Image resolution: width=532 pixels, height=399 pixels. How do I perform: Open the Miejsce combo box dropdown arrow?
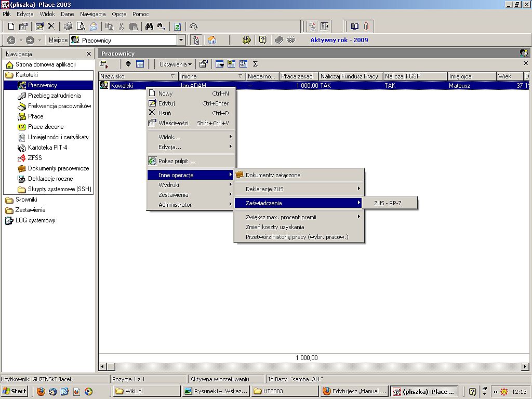[x=181, y=40]
